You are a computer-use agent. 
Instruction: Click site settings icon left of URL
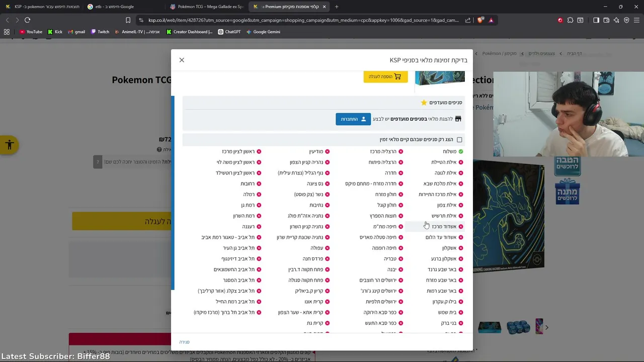point(141,20)
